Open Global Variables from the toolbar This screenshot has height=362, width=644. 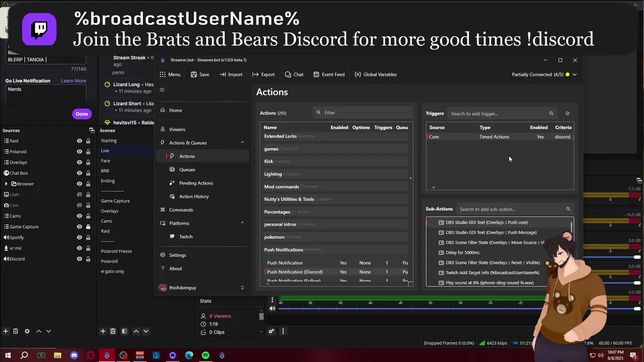point(376,74)
